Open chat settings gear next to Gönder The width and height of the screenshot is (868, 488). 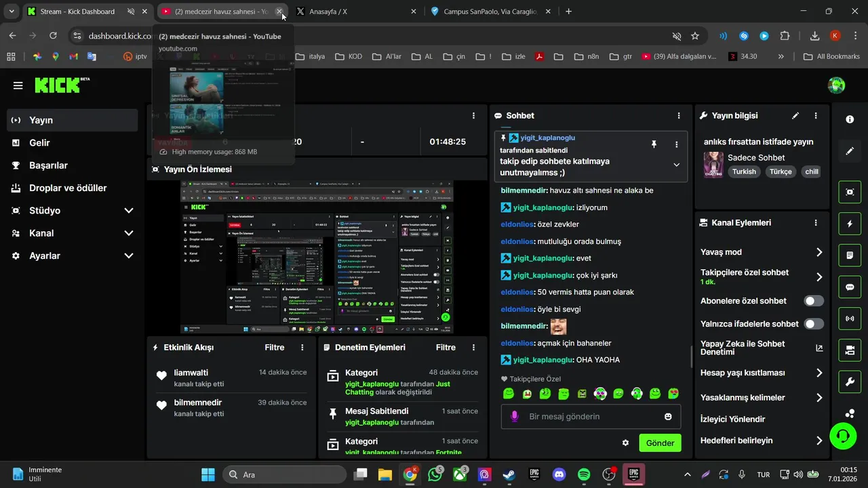(x=625, y=443)
